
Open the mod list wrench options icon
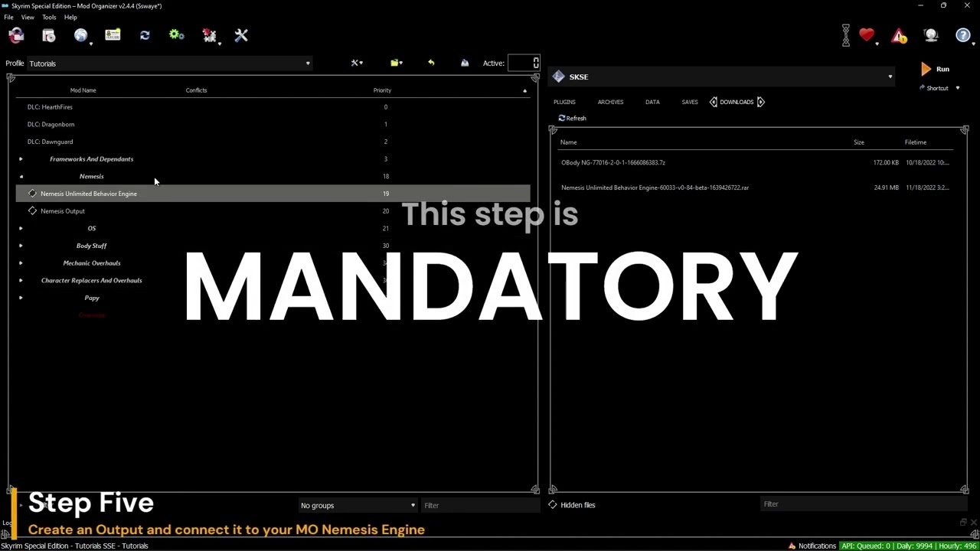click(x=357, y=63)
